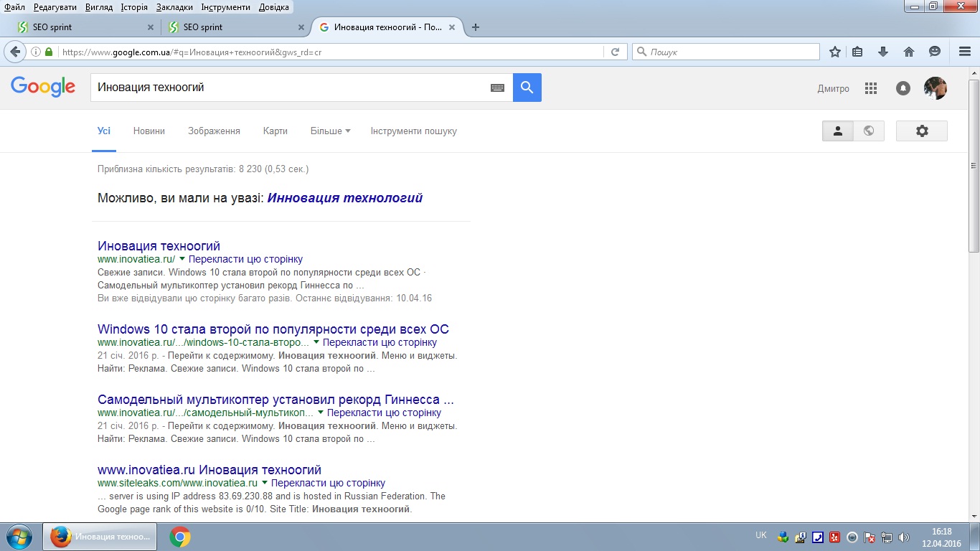Show the bookmarks list icon

pyautogui.click(x=858, y=52)
